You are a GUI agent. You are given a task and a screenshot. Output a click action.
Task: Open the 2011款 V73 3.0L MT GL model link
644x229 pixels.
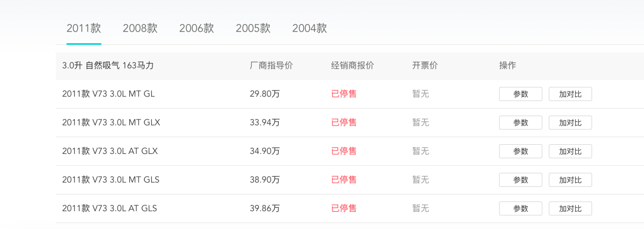click(108, 94)
